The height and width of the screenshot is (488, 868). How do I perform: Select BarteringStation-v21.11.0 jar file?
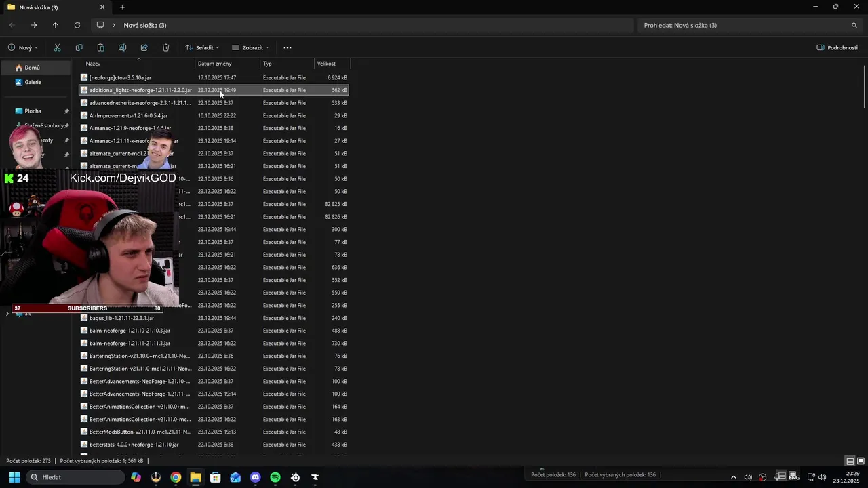[x=214, y=369]
